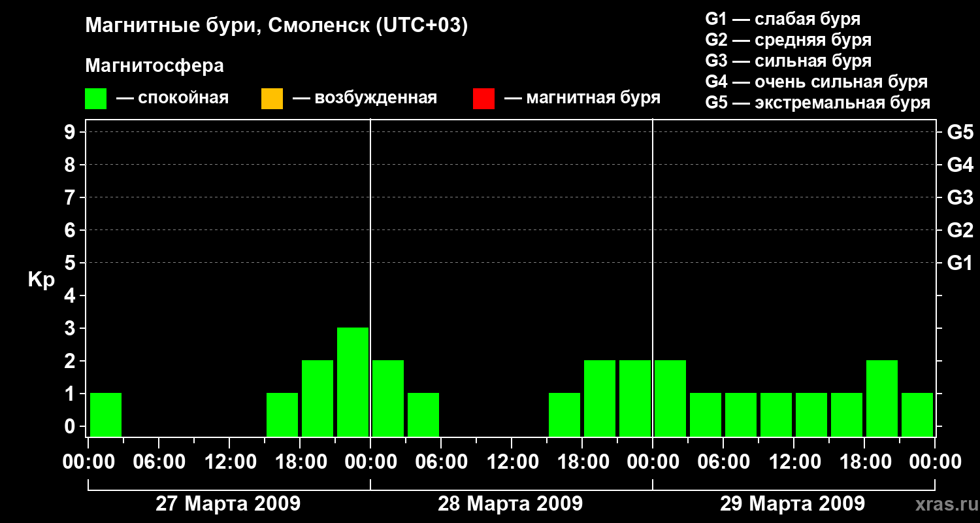Click the green 'спокойная' legend swatch
980x523 pixels.
coord(96,99)
